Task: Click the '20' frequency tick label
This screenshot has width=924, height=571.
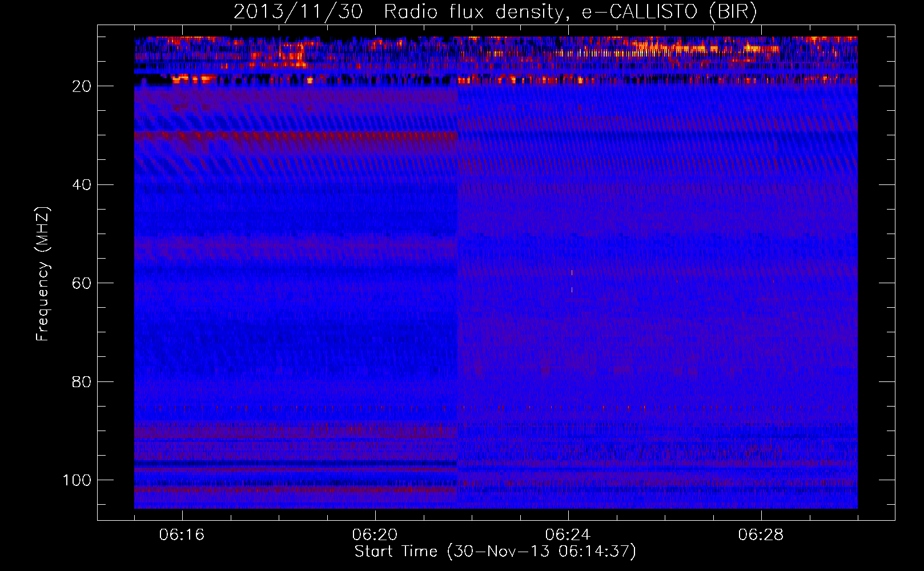Action: [x=82, y=86]
